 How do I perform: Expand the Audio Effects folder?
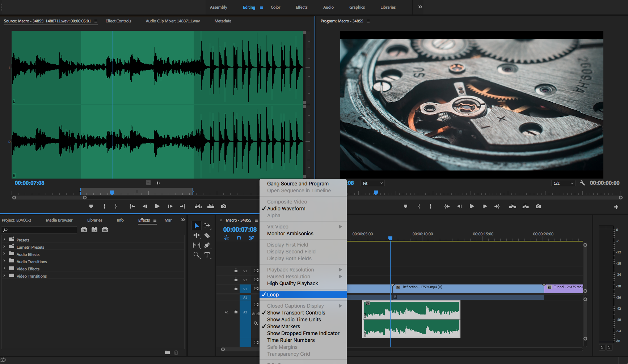[x=4, y=254]
